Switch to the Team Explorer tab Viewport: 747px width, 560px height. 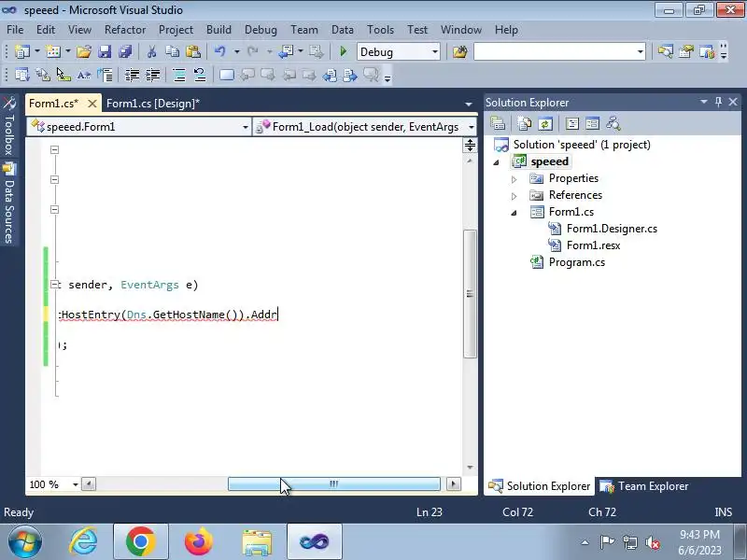coord(644,486)
